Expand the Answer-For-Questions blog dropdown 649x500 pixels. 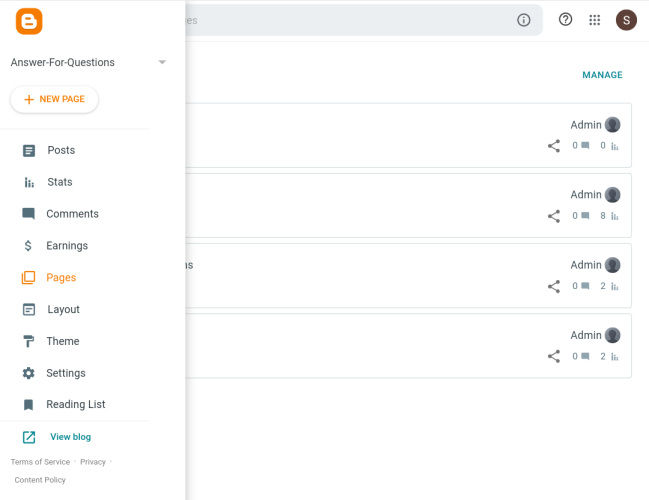click(162, 62)
